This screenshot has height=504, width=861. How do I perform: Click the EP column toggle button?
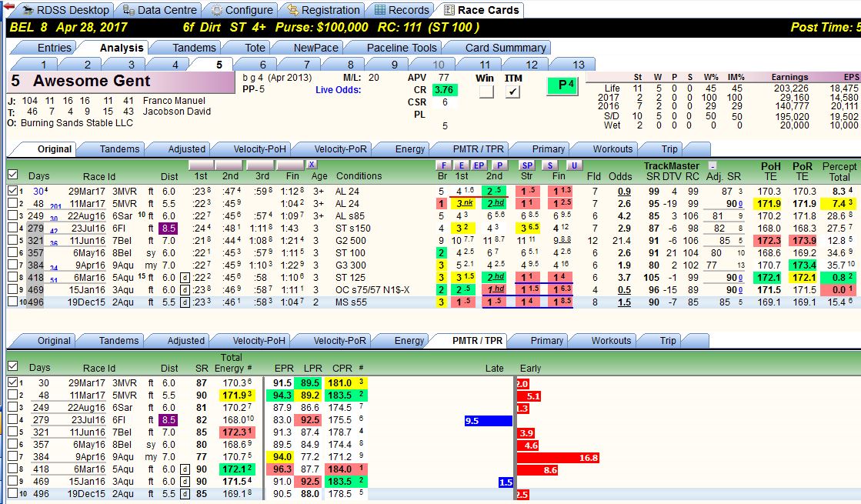[x=479, y=165]
